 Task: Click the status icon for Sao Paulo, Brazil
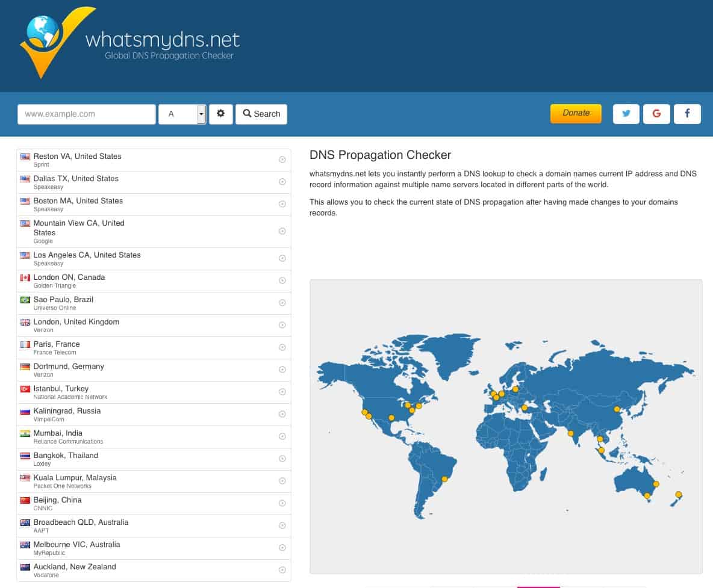pyautogui.click(x=282, y=303)
